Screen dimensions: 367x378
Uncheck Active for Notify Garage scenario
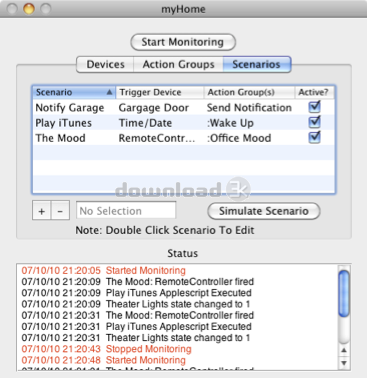point(314,107)
